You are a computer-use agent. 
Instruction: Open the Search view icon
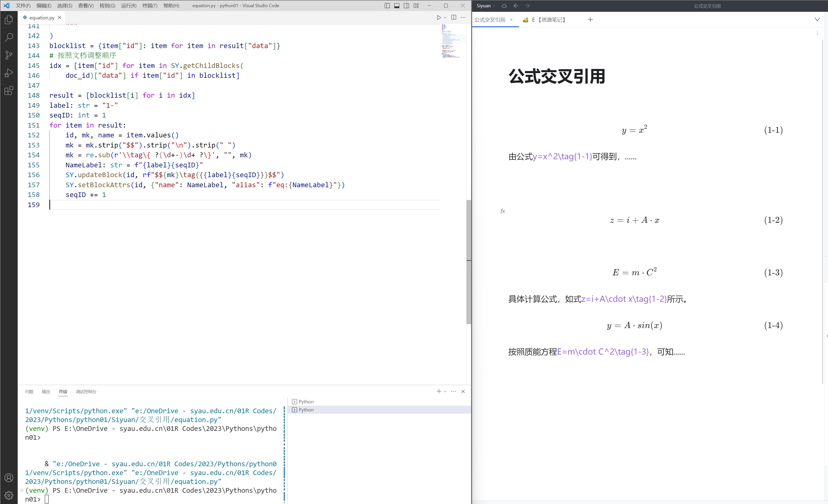point(9,37)
